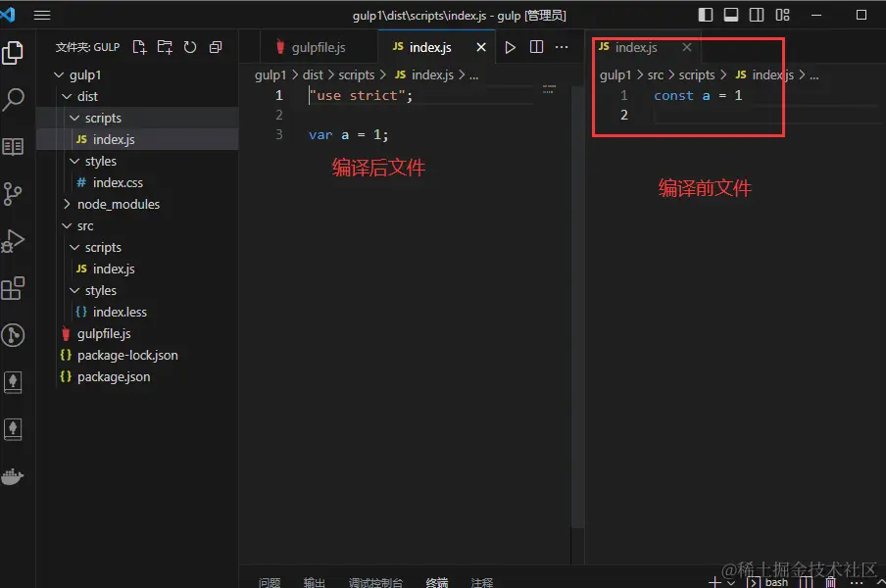Create a new terminal with plus icon
This screenshot has height=588, width=886.
[x=714, y=582]
